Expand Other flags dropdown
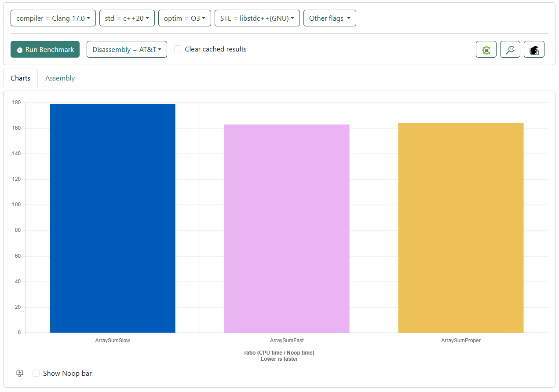Image resolution: width=559 pixels, height=392 pixels. 330,18
